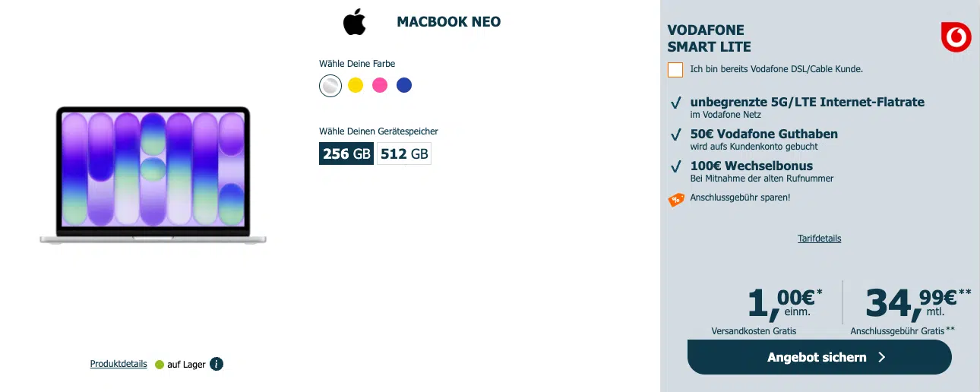The width and height of the screenshot is (980, 392).
Task: Open the Produktdetails link
Action: 119,364
